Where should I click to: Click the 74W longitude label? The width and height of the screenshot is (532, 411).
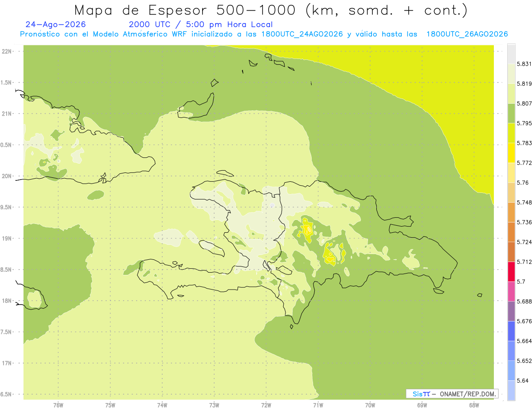[x=162, y=405]
